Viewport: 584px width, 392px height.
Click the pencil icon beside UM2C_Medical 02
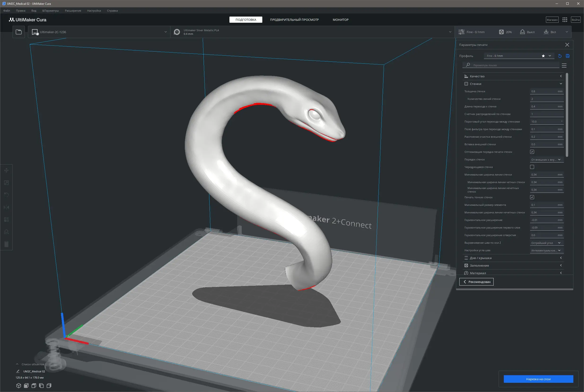coord(18,371)
